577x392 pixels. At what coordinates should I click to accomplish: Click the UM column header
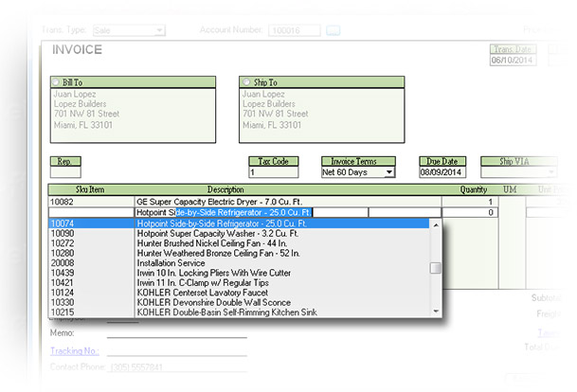coord(510,189)
